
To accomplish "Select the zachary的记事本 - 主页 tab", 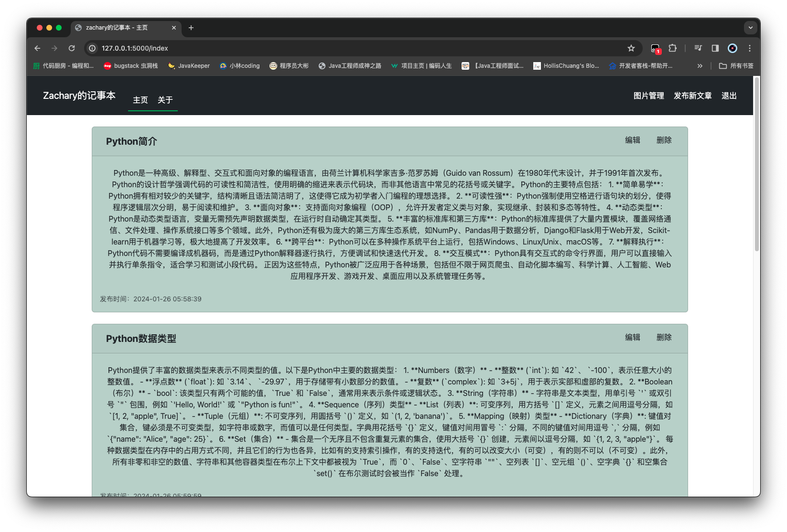I will pyautogui.click(x=126, y=28).
